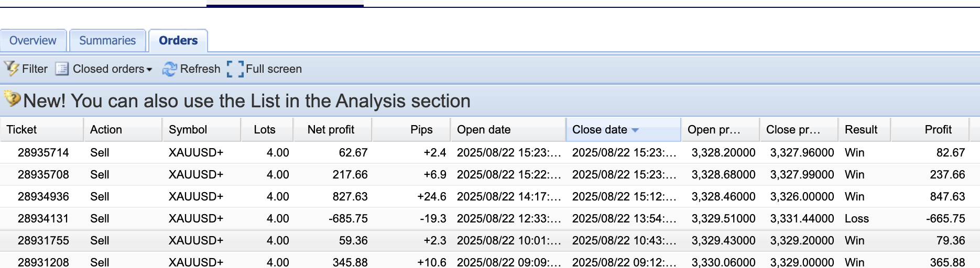
Task: Click the Closed orders list icon
Action: click(x=62, y=69)
